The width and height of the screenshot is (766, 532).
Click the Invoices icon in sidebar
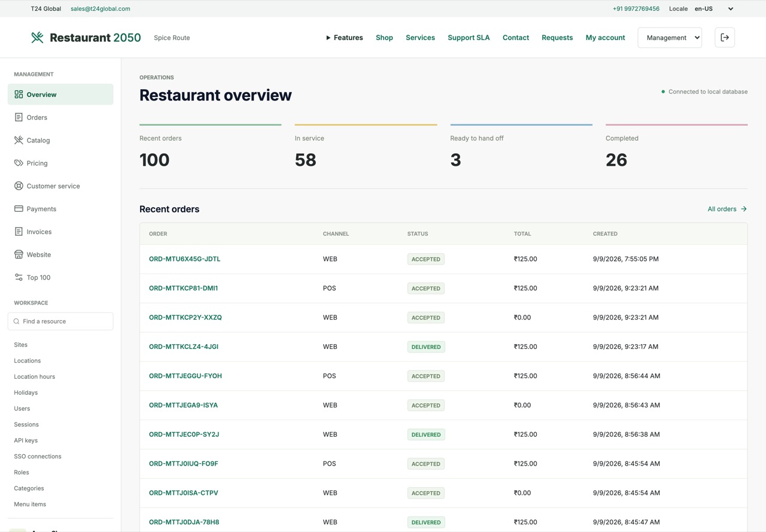[19, 232]
